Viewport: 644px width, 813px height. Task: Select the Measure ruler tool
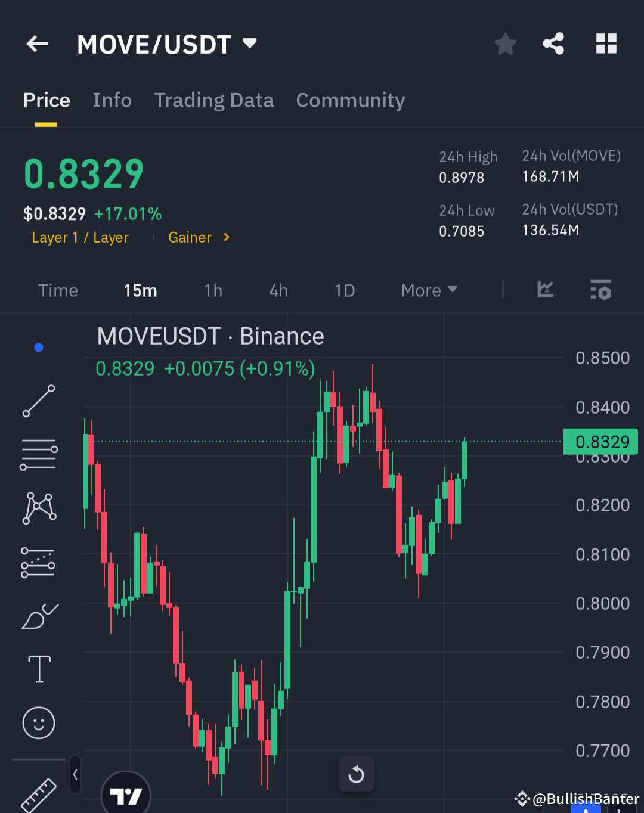tap(38, 793)
